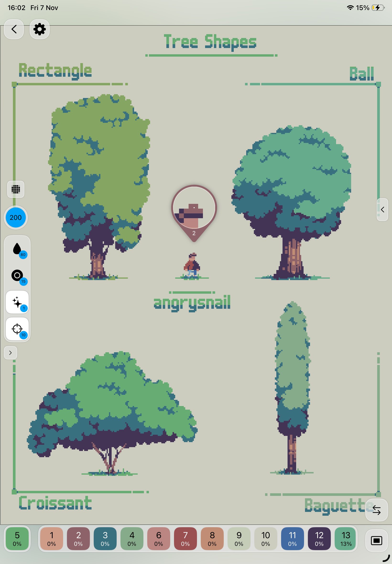Select color swatch number 3
392x564 pixels.
click(x=105, y=539)
